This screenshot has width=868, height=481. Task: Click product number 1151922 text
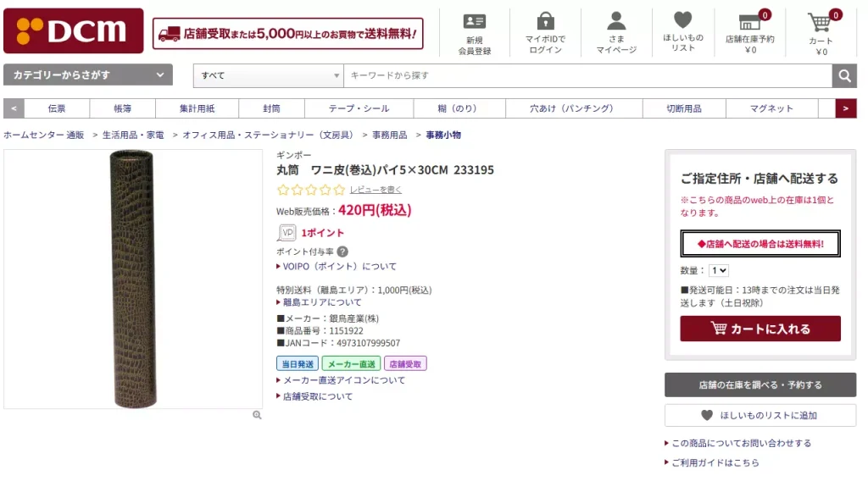click(x=346, y=331)
